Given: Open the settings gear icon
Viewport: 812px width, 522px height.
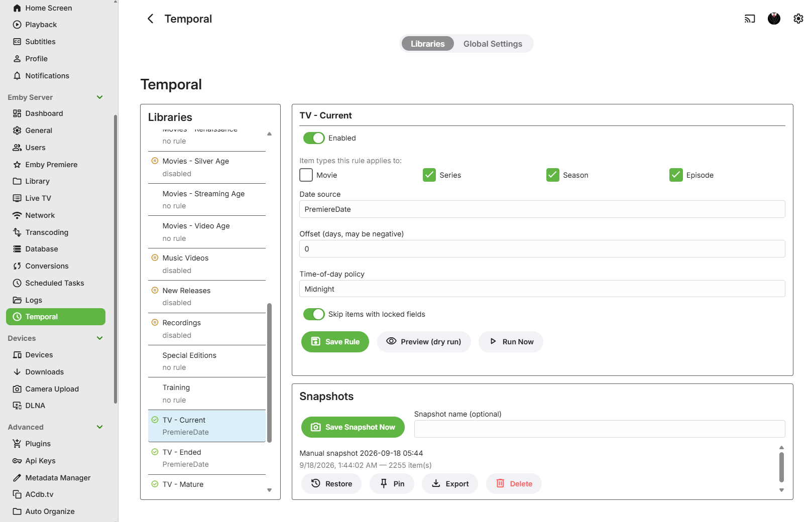Looking at the screenshot, I should coord(798,19).
